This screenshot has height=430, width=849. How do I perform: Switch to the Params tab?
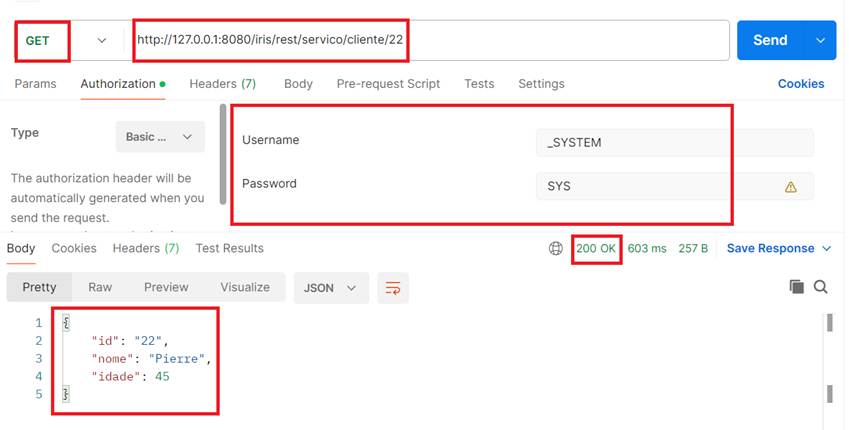coord(35,84)
